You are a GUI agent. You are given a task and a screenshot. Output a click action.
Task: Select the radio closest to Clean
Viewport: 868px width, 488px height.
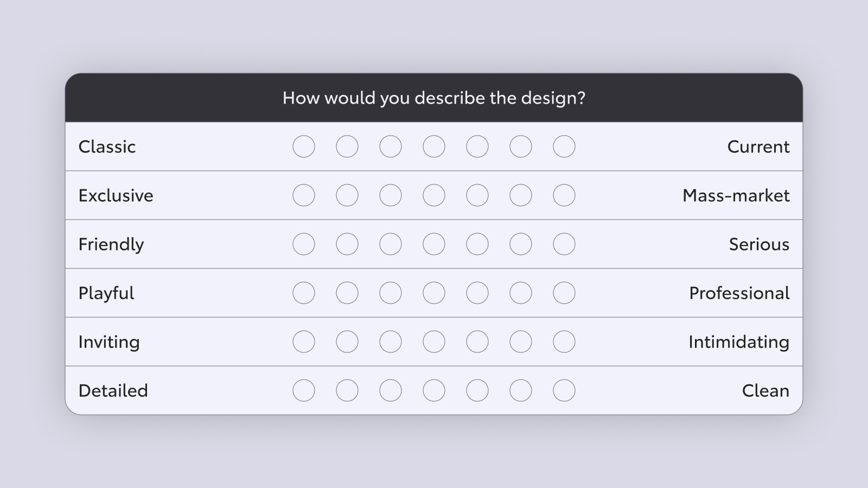tap(564, 390)
